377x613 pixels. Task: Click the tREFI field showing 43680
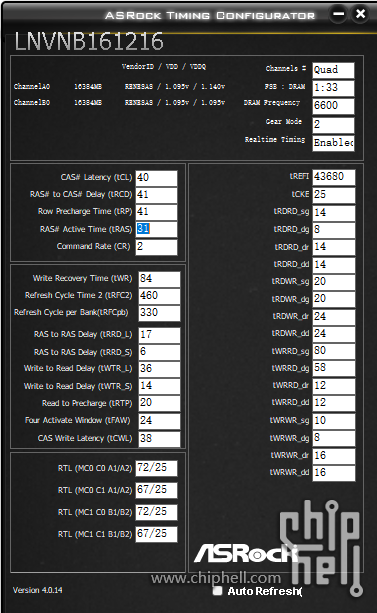(x=334, y=177)
